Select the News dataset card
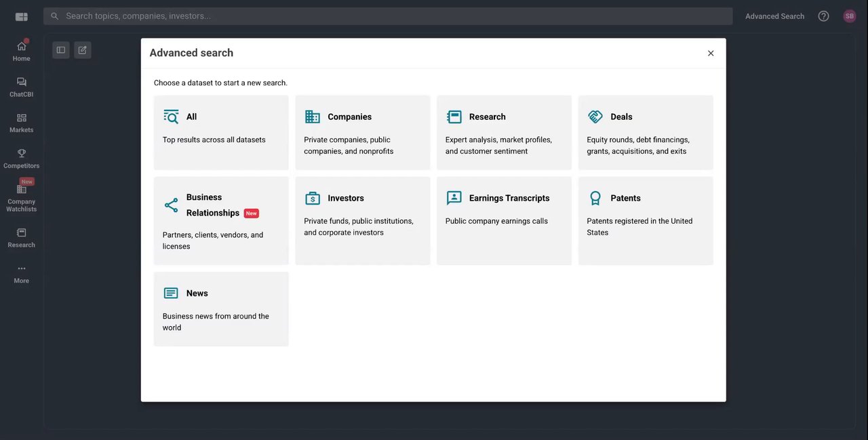The image size is (868, 440). pyautogui.click(x=221, y=308)
